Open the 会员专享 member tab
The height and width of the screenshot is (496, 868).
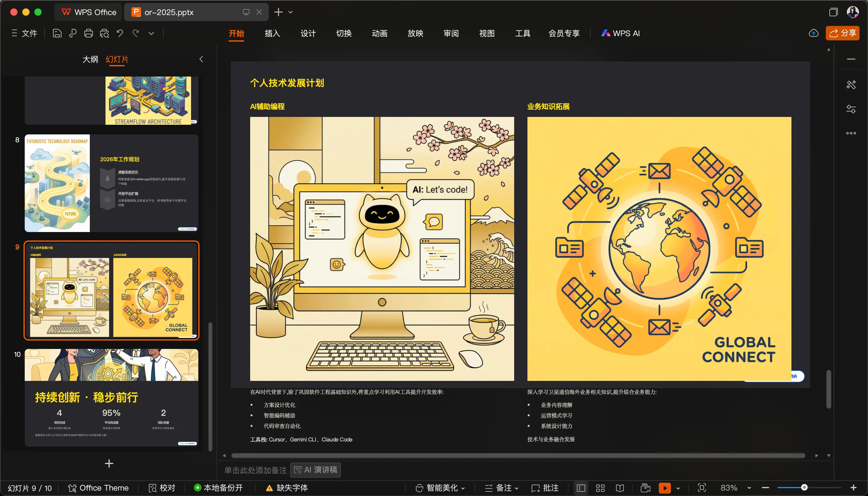pyautogui.click(x=564, y=33)
